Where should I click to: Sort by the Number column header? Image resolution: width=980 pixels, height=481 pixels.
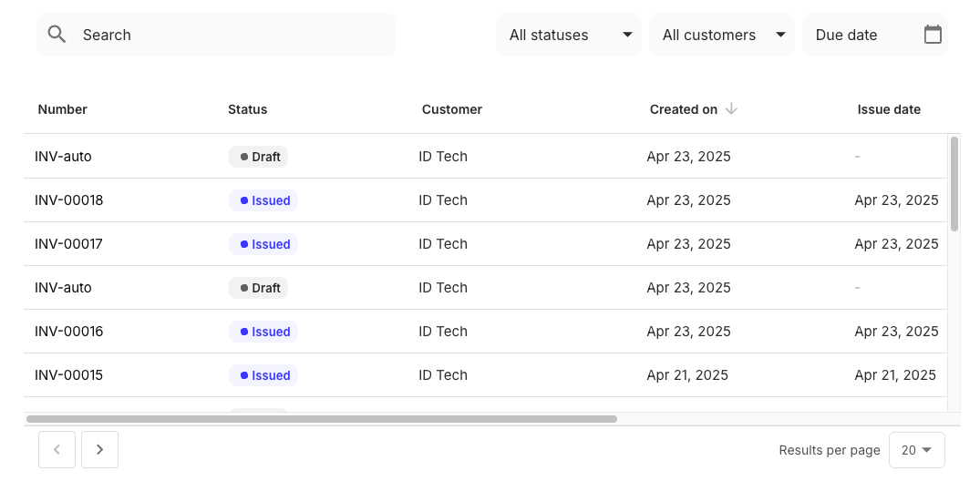[x=63, y=109]
